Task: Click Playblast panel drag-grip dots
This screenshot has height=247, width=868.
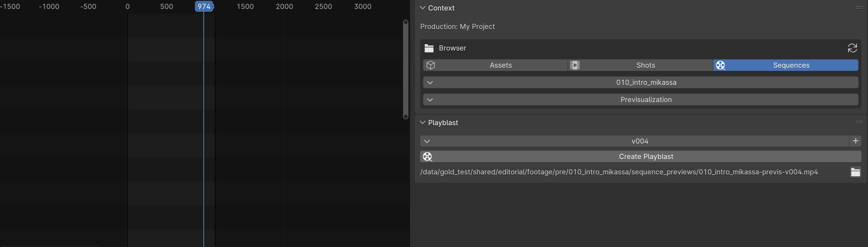Action: click(x=859, y=122)
